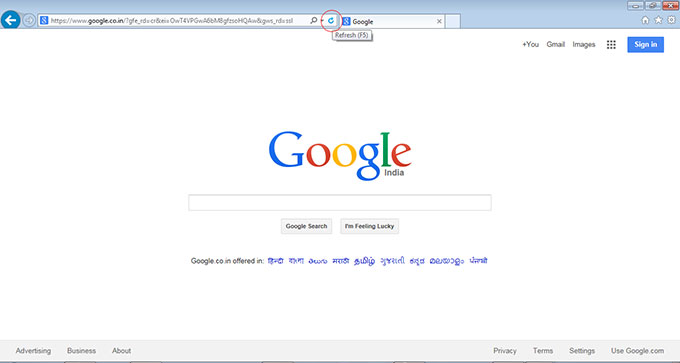This screenshot has height=363, width=680.
Task: Open Favorites with the star icon
Action: click(658, 20)
